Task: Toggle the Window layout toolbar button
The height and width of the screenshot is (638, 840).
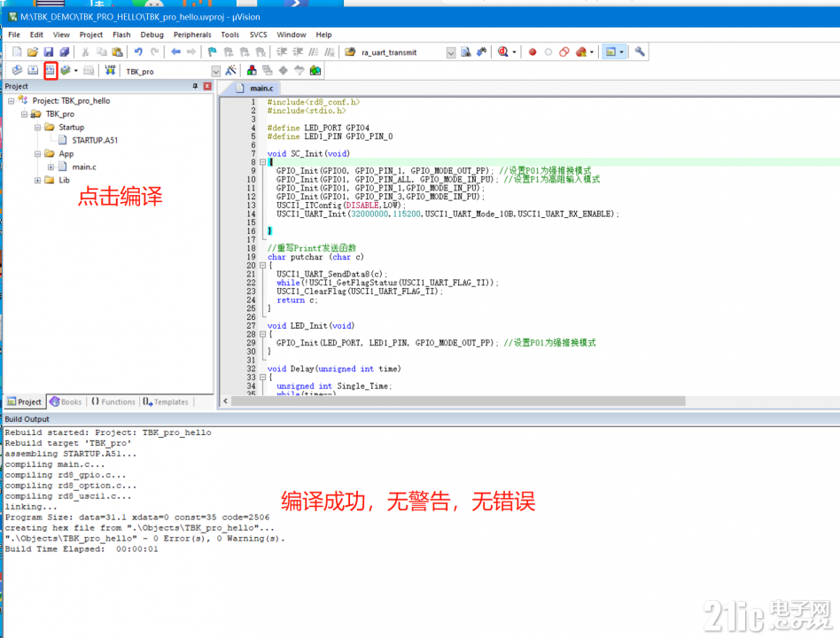Action: coord(611,52)
